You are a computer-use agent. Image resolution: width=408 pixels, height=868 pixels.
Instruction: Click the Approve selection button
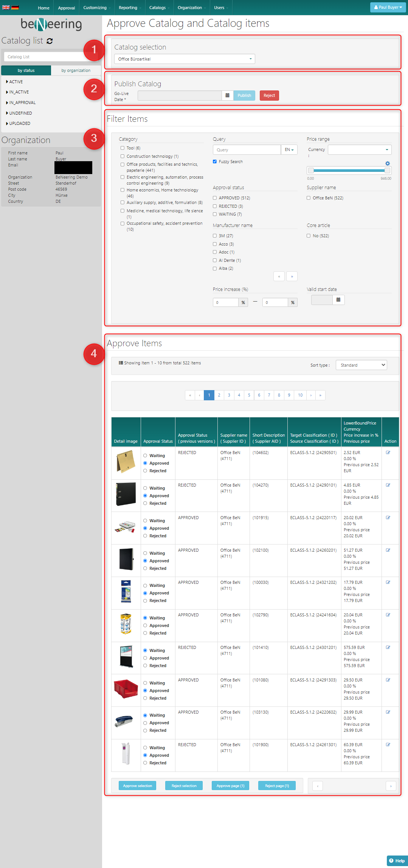pos(137,786)
